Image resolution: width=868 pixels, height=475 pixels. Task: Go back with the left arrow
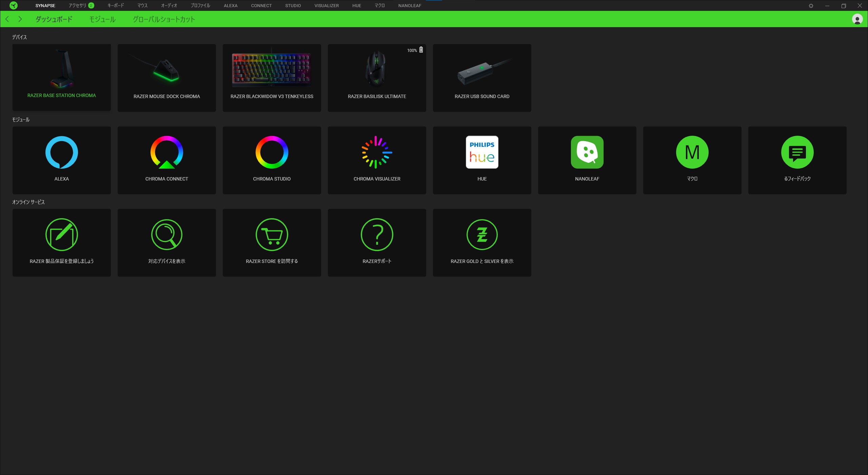coord(7,19)
